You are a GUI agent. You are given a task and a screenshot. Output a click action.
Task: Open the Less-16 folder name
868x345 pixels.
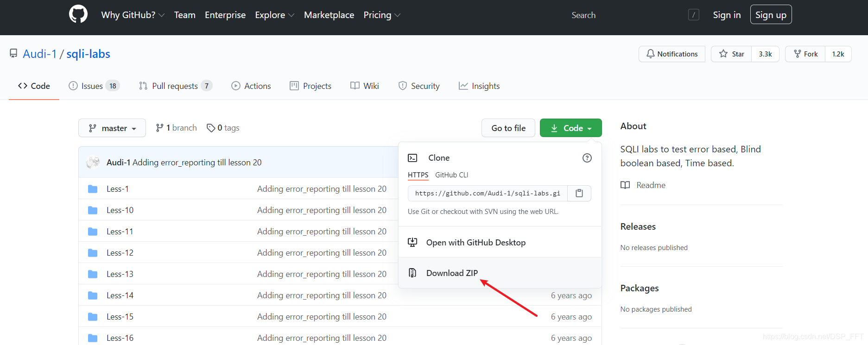click(x=120, y=338)
